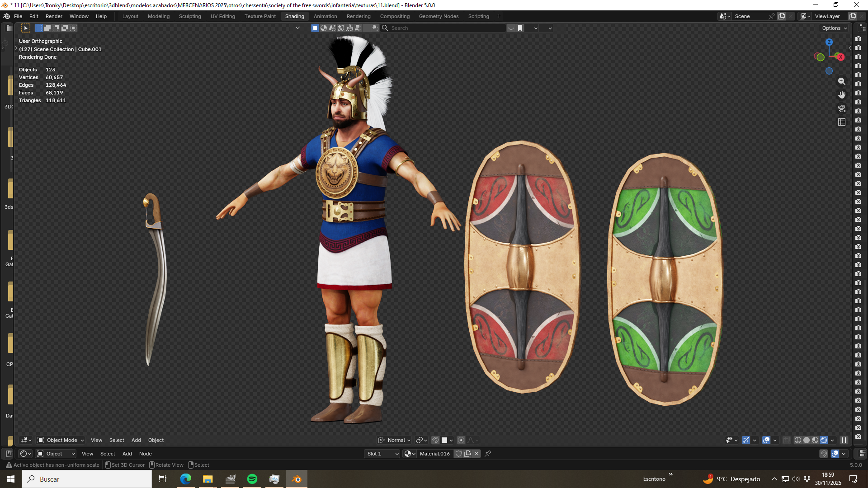Image resolution: width=868 pixels, height=488 pixels.
Task: Click the pin material icon
Action: (488, 454)
